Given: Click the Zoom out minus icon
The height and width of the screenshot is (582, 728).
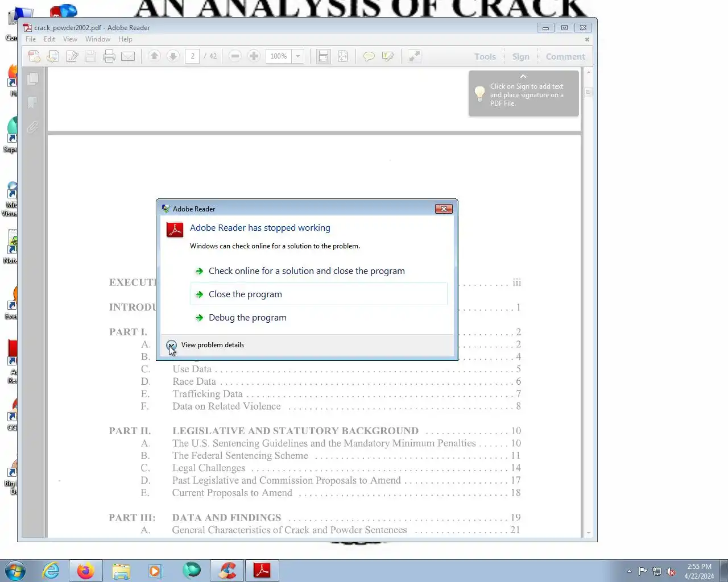Looking at the screenshot, I should click(x=235, y=56).
